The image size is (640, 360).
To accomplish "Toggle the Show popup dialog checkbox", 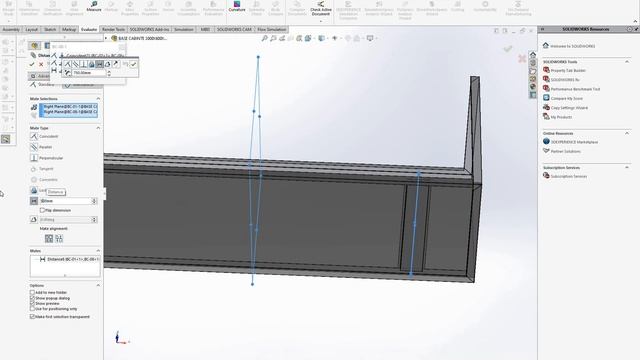I will [x=32, y=298].
